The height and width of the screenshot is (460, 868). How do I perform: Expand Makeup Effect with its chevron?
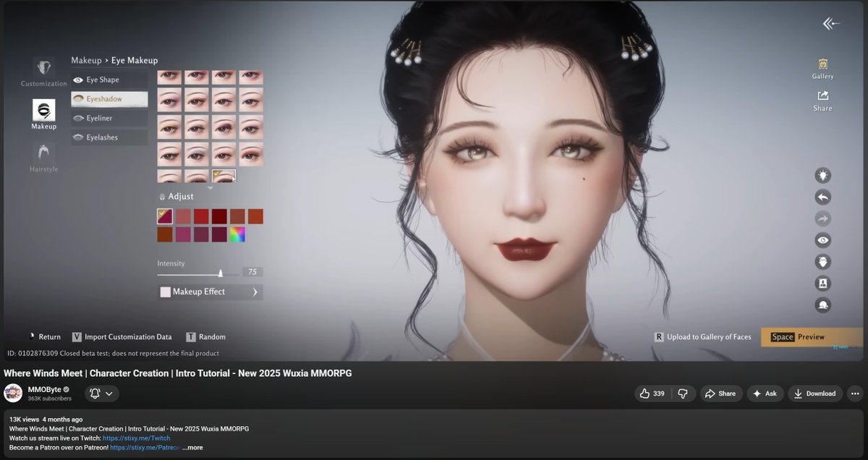click(255, 292)
